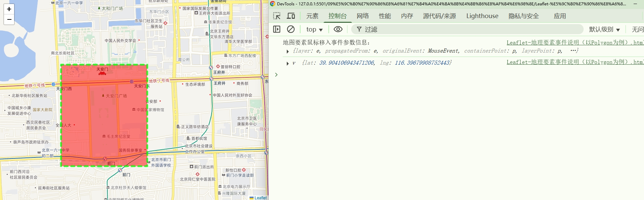Screen dimensions: 644x200
Task: Switch to the 内存 tab
Action: pos(407,16)
